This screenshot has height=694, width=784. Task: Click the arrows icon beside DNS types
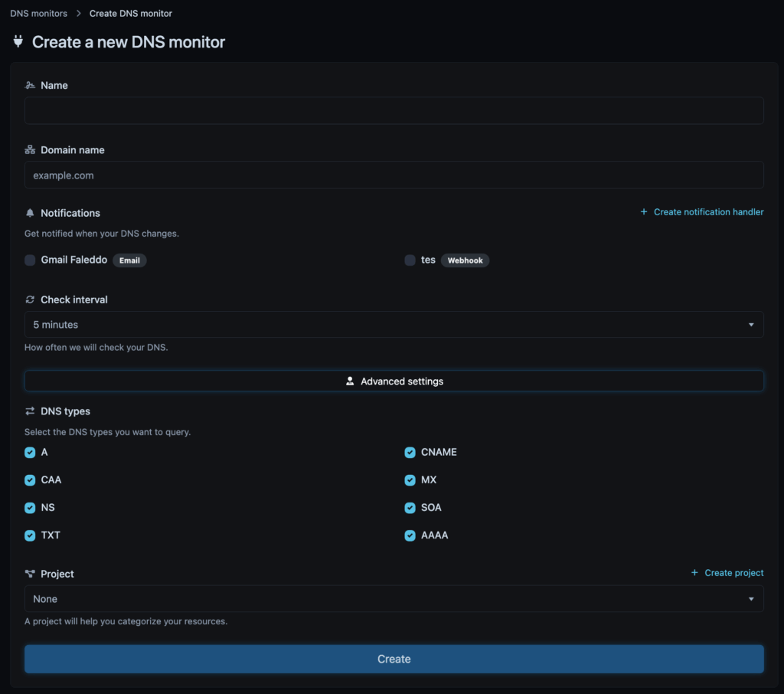(30, 411)
